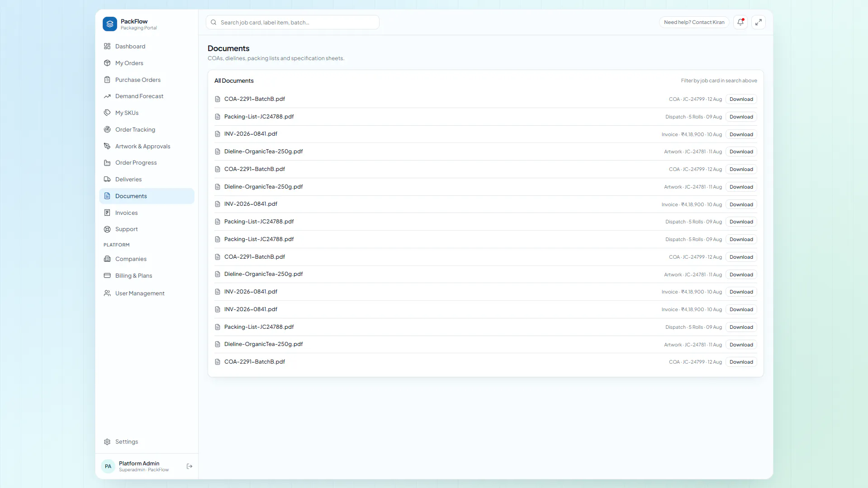
Task: Click the Filter by job card hint text
Action: pyautogui.click(x=719, y=81)
